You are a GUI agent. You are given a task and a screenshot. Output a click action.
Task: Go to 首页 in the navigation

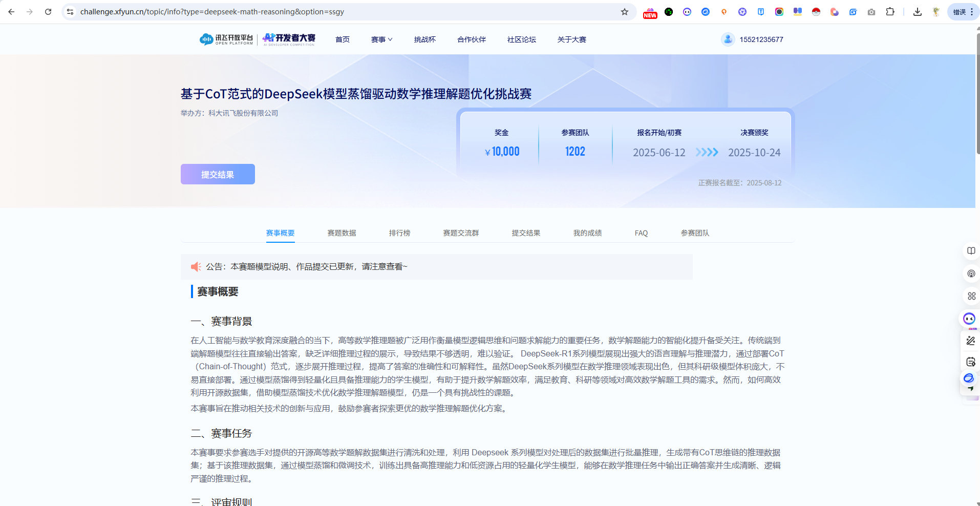coord(343,39)
